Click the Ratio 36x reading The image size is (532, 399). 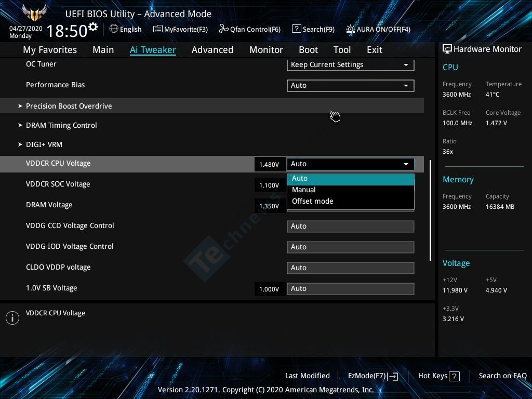[448, 152]
